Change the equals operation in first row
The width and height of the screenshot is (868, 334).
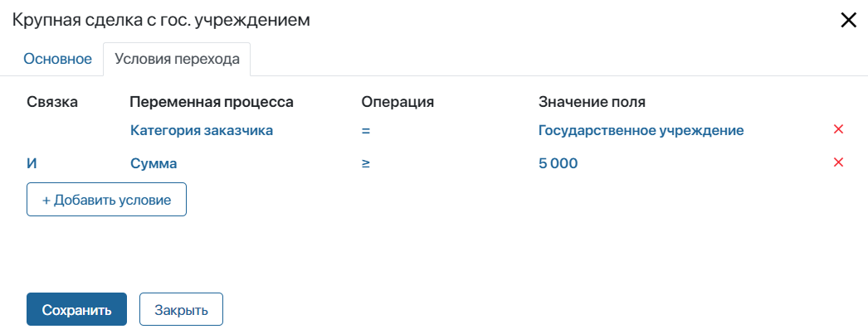(365, 131)
